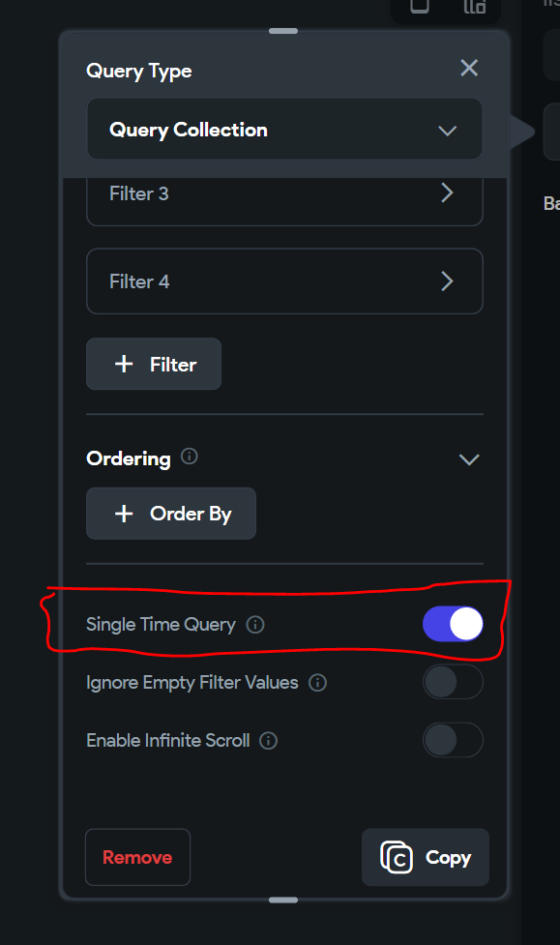Click the drag handle above the panel
The height and width of the screenshot is (945, 560).
pyautogui.click(x=283, y=30)
